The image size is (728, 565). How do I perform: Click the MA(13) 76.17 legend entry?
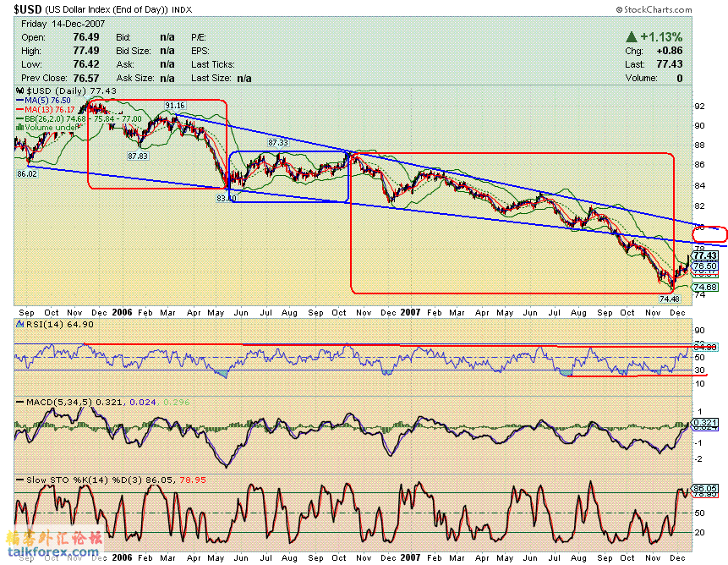click(x=46, y=110)
